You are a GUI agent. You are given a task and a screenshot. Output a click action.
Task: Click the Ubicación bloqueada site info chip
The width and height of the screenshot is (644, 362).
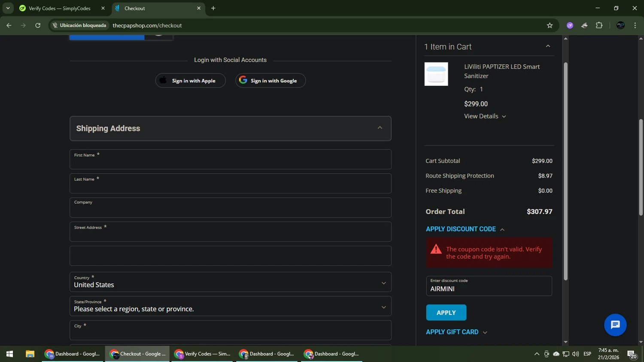tap(79, 25)
